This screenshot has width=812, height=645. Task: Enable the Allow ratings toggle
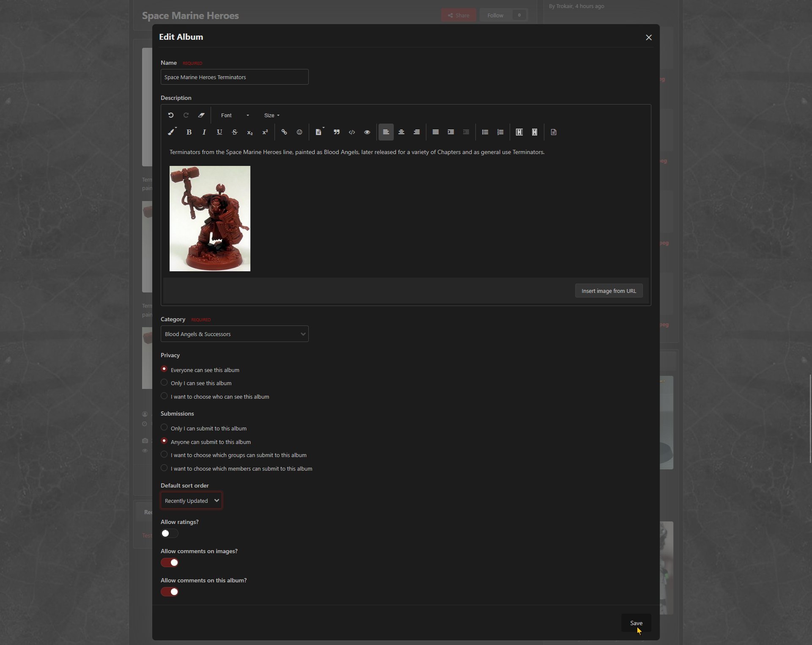point(170,533)
